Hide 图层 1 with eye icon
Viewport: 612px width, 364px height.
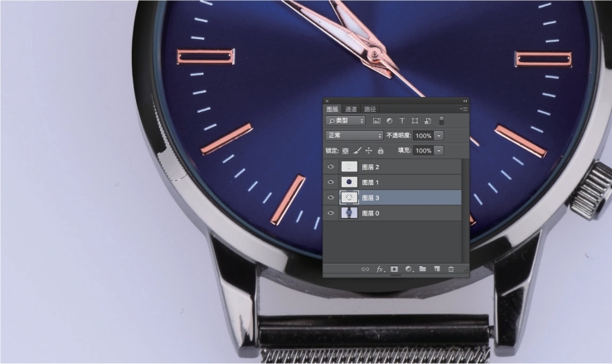tap(331, 182)
